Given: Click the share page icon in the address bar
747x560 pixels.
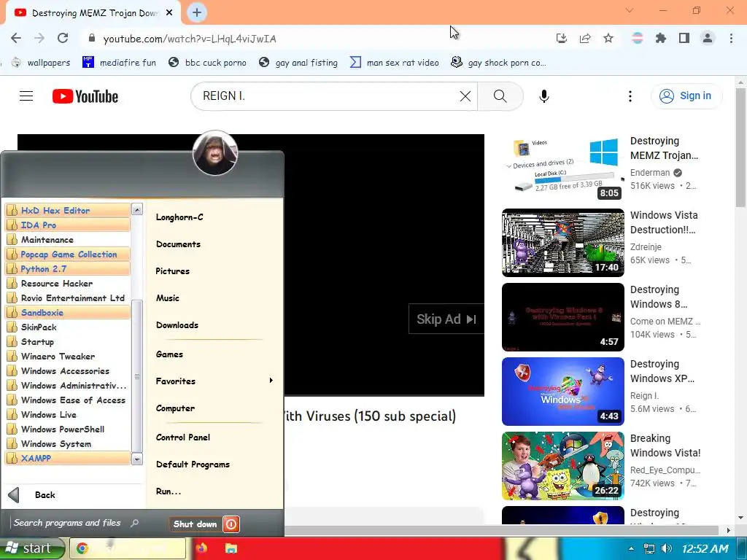Looking at the screenshot, I should 585,38.
